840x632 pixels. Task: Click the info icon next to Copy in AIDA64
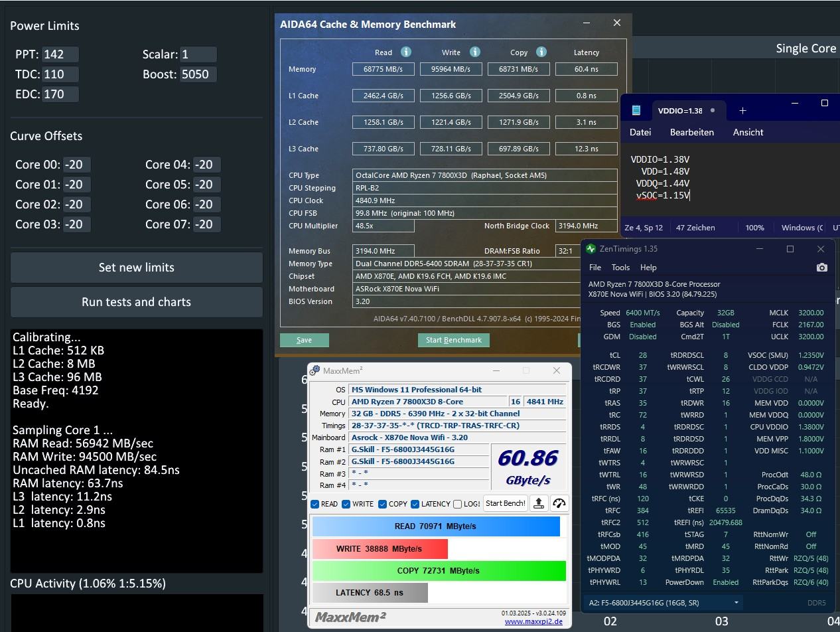[x=541, y=52]
